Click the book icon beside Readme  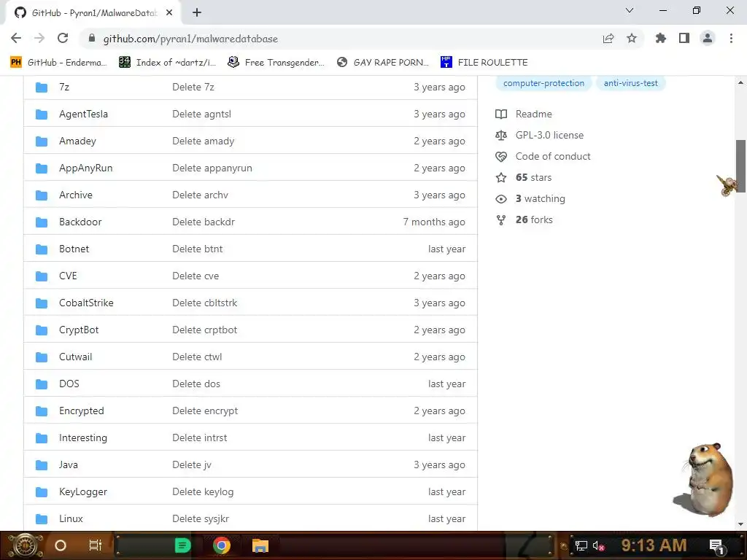tap(500, 114)
